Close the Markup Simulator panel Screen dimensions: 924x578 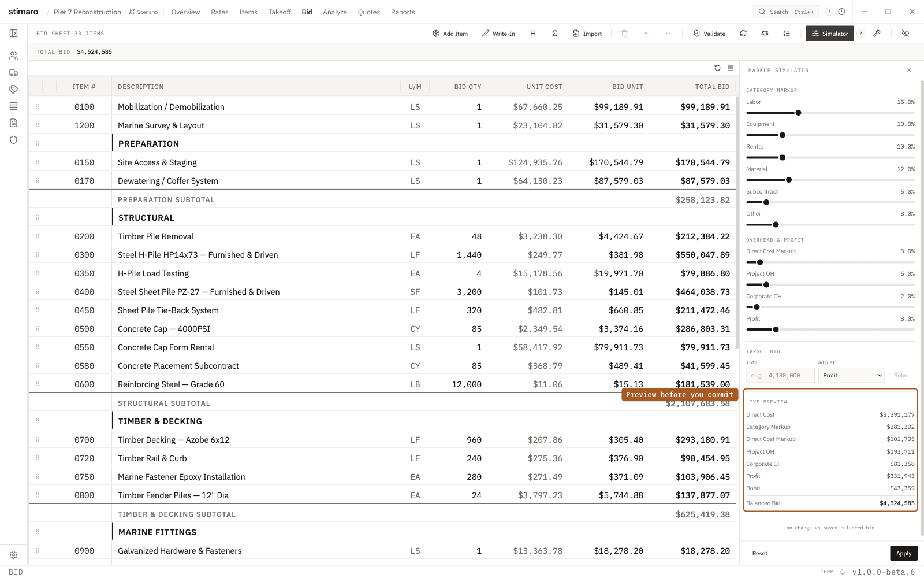(x=909, y=71)
